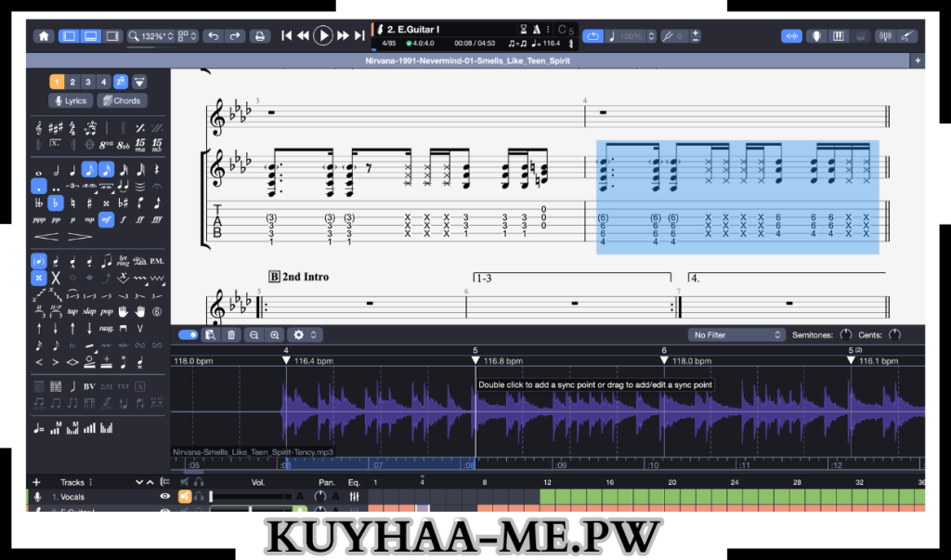Zoom in the audio waveform
Viewport: 951px width, 560px height.
pos(275,335)
